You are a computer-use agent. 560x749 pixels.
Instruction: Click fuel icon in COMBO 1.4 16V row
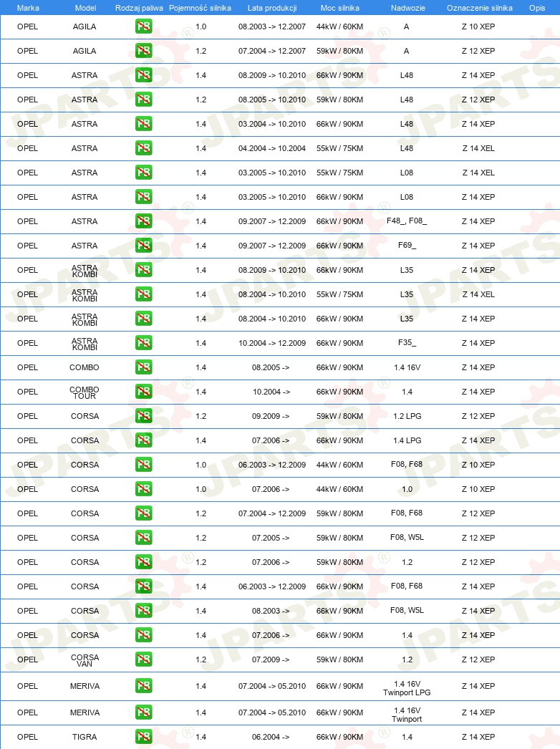(143, 367)
